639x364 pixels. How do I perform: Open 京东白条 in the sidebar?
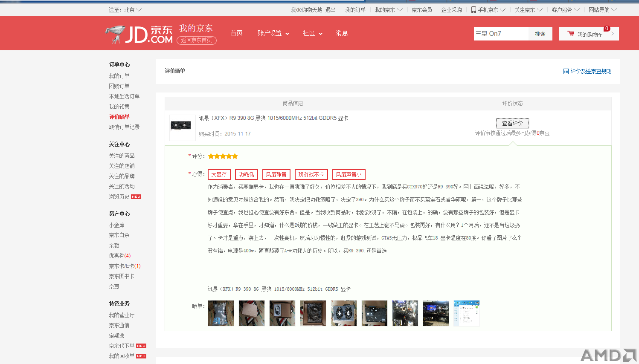[119, 235]
